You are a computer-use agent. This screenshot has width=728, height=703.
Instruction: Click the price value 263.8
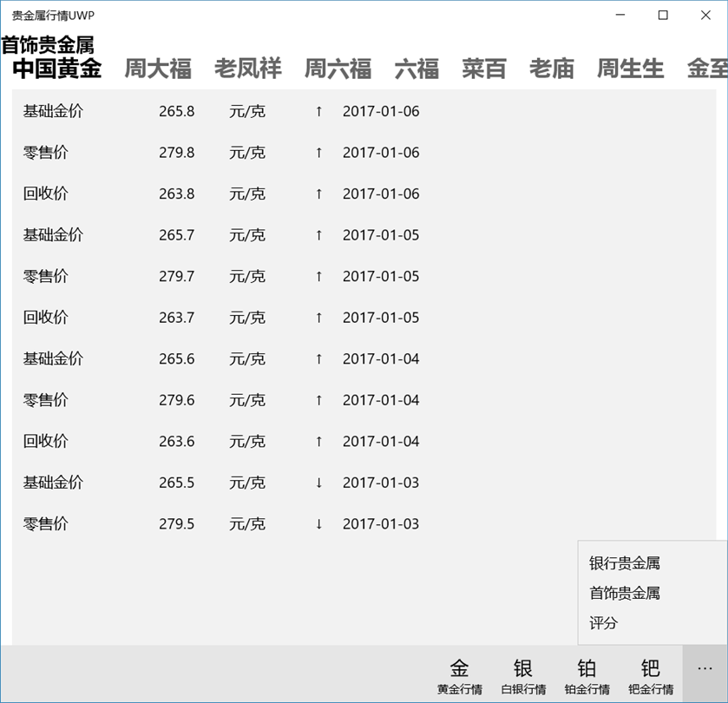pos(176,194)
